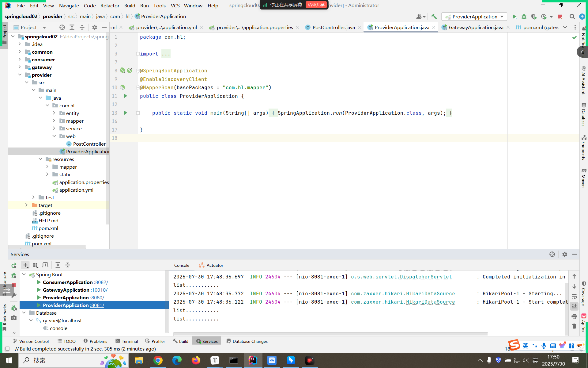
Task: Open Chrome from Windows taskbar
Action: pyautogui.click(x=158, y=360)
